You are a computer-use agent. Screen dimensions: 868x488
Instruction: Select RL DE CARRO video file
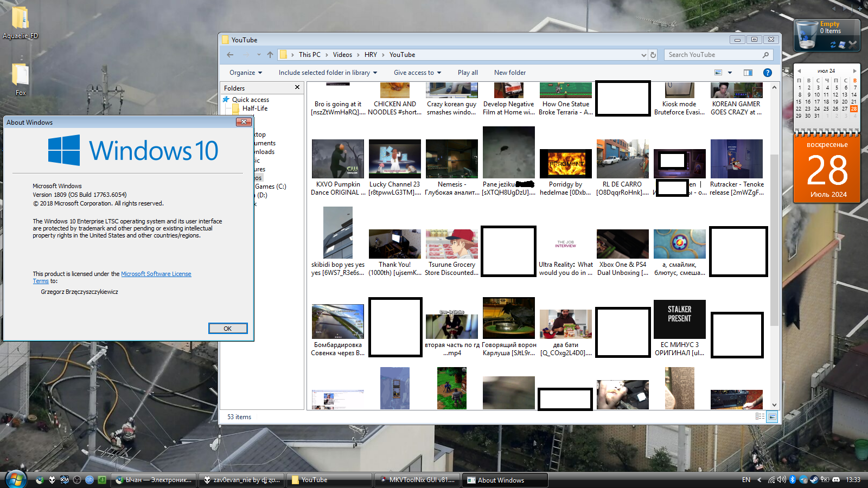623,168
